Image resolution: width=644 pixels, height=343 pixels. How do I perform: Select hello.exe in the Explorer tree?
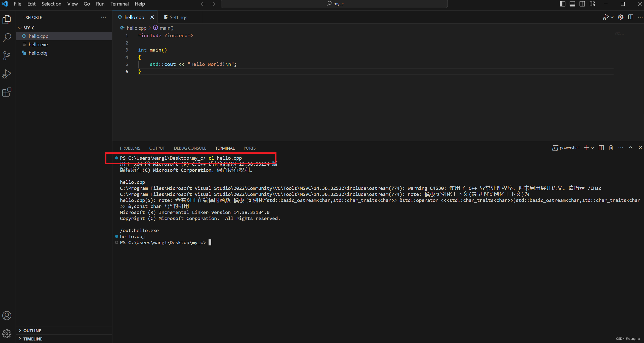point(64,44)
